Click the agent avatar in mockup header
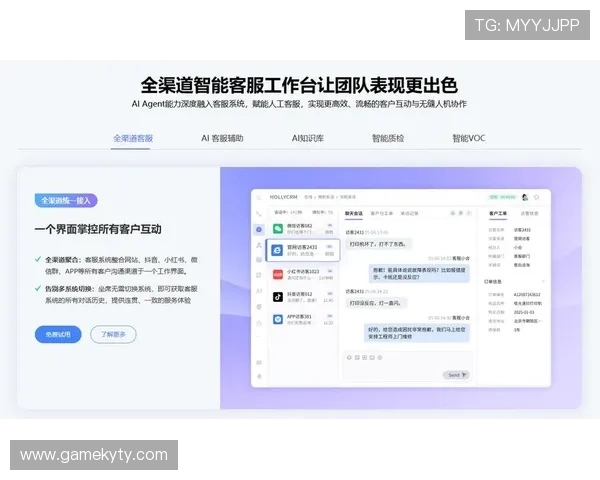The height and width of the screenshot is (480, 600). tap(525, 197)
